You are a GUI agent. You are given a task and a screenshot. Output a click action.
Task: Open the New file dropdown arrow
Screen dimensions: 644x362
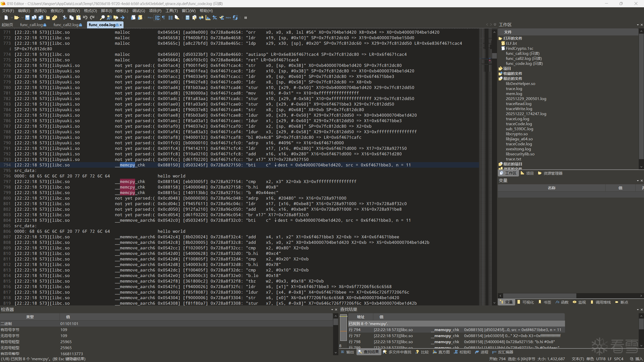(x=12, y=18)
